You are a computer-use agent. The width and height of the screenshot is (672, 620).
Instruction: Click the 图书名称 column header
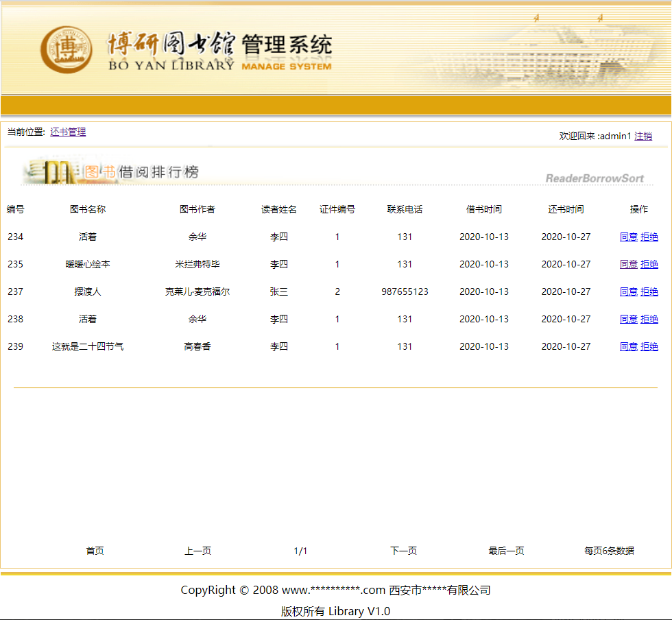click(x=88, y=209)
